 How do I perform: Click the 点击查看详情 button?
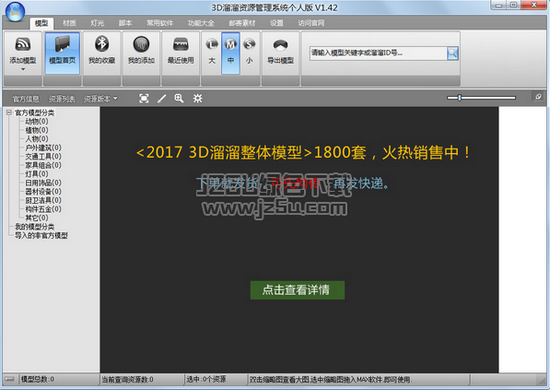tap(297, 290)
